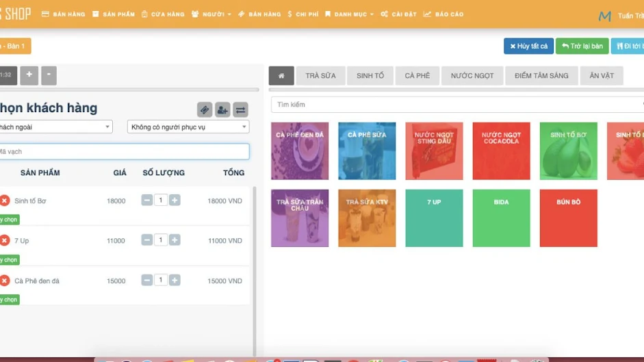
Task: Decrease 7 Up quantity
Action: pos(146,240)
